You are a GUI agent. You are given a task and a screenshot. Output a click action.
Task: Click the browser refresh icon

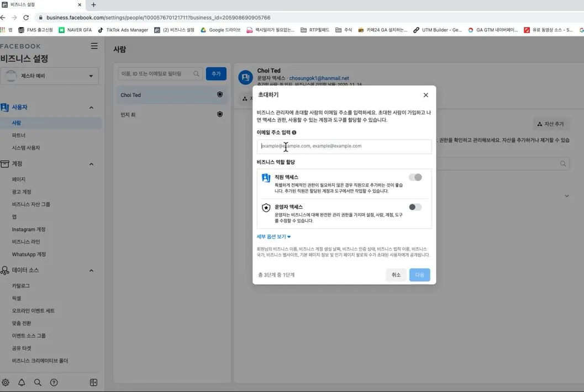coord(27,17)
